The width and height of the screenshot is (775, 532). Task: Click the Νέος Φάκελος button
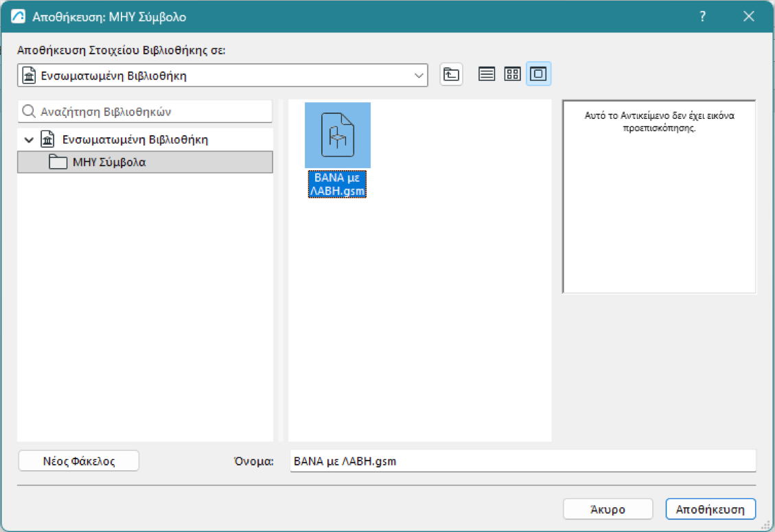pyautogui.click(x=78, y=461)
